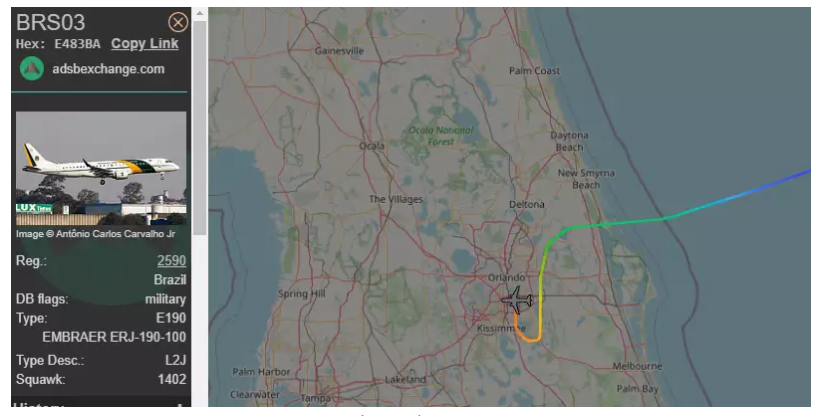Screen dimensions: 820x416
Task: Click The Villages label on map
Action: point(396,199)
